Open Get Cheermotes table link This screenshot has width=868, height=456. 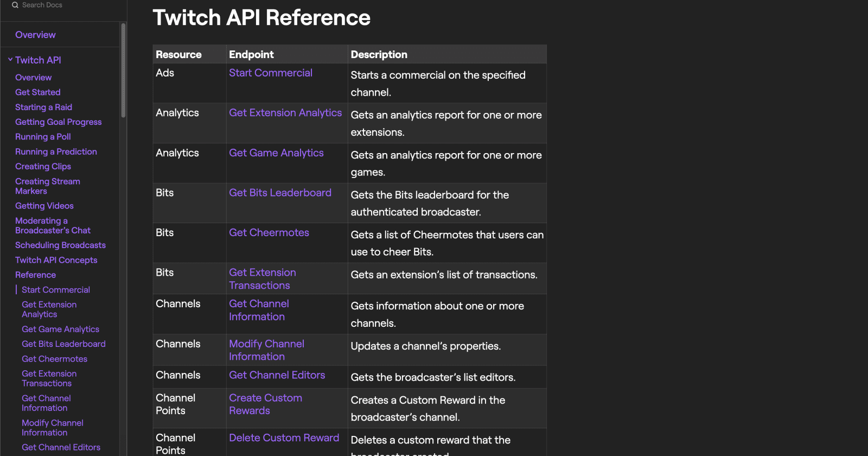coord(269,233)
